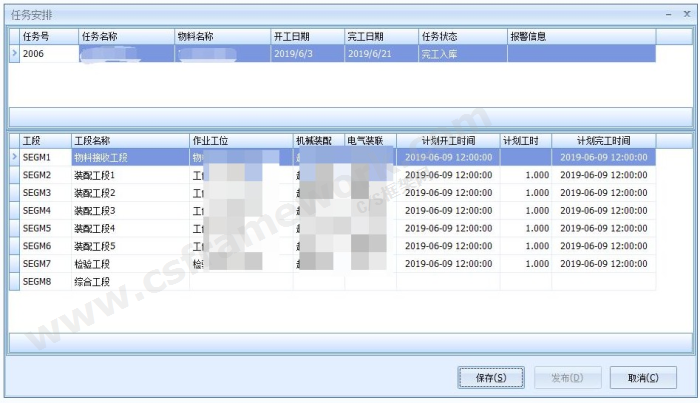
Task: Select the SEGM7 检验工段 row
Action: point(100,265)
